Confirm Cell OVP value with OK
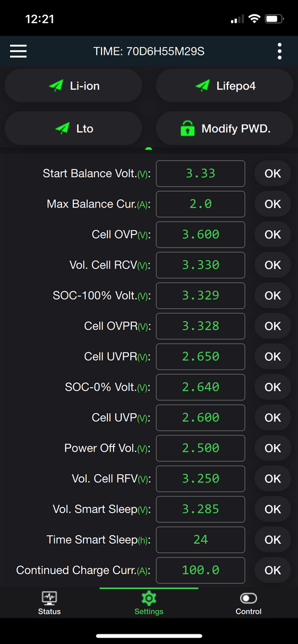Image resolution: width=298 pixels, height=644 pixels. coord(272,234)
